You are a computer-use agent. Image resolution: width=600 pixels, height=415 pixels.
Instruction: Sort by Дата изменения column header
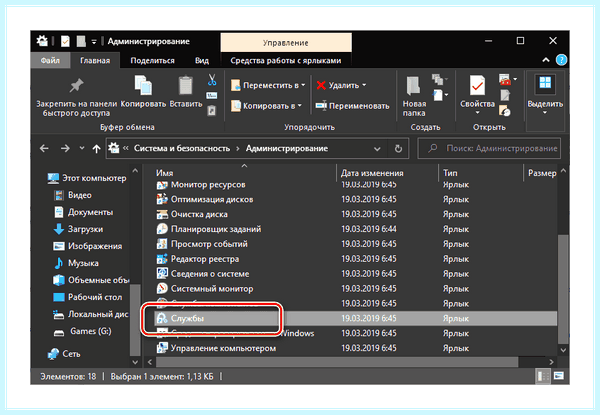point(372,173)
